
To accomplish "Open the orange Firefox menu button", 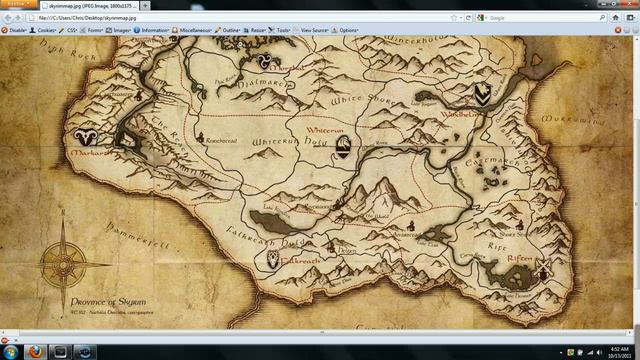I will [19, 3].
